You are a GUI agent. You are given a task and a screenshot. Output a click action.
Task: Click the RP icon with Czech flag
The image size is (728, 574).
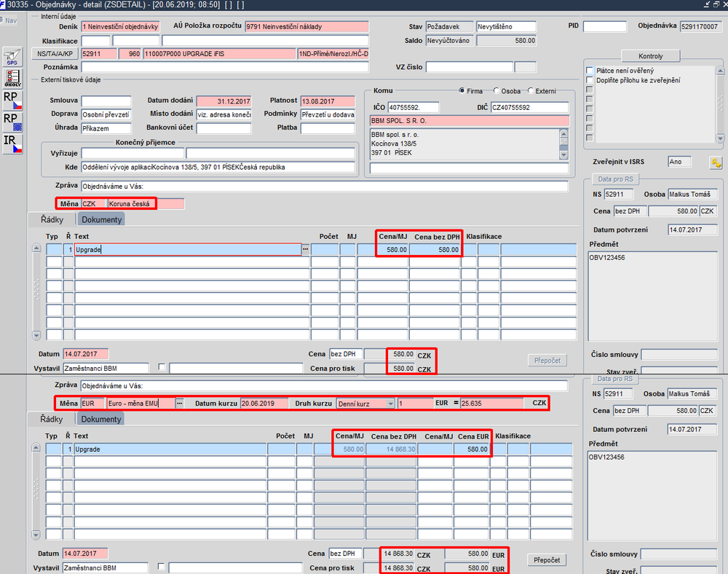(x=12, y=101)
